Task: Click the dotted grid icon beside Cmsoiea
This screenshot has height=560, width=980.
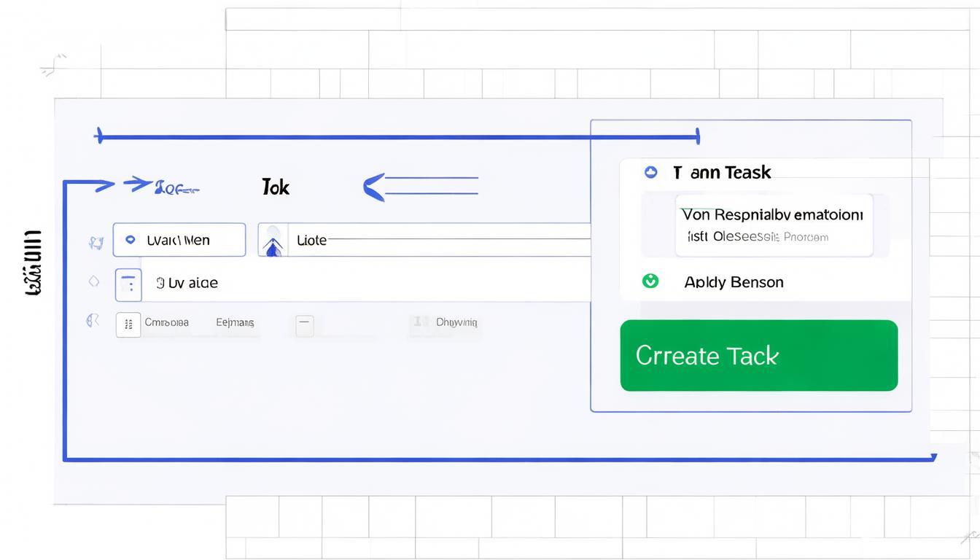Action: click(x=128, y=324)
